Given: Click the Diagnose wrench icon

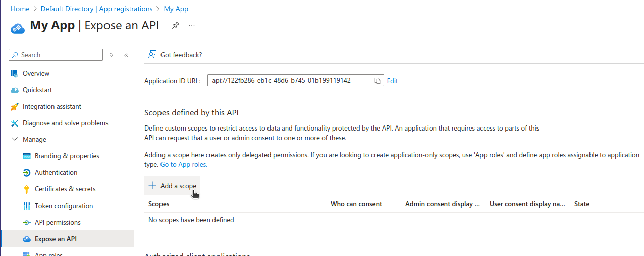Looking at the screenshot, I should (14, 123).
